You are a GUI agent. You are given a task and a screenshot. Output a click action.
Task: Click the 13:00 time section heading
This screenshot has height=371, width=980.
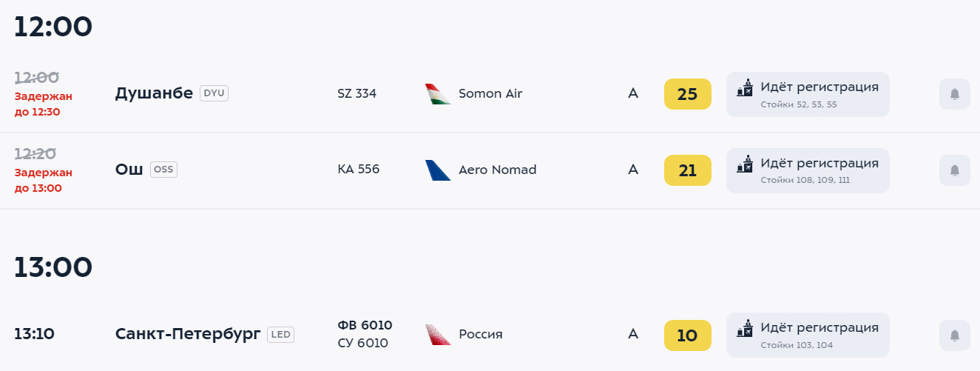(x=53, y=267)
